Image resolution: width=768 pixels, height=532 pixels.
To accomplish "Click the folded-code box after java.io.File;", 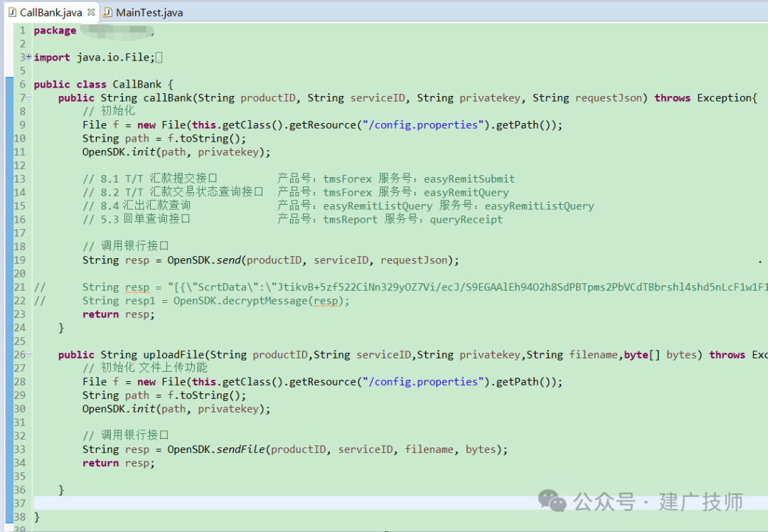I will point(159,58).
